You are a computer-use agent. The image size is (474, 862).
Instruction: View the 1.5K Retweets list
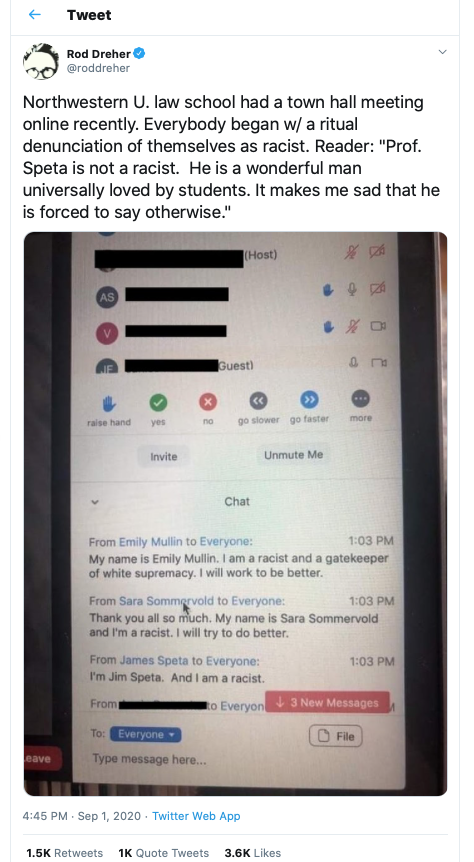(64, 853)
